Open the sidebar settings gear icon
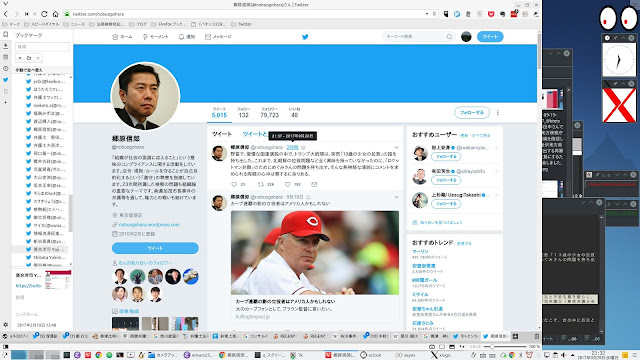Screen dimensions: 640x360 coord(5,325)
